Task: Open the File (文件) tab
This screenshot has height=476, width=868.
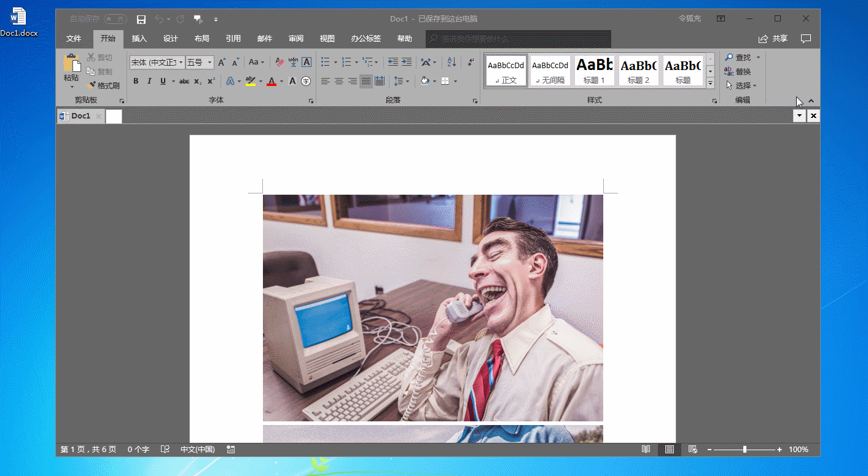Action: click(74, 39)
